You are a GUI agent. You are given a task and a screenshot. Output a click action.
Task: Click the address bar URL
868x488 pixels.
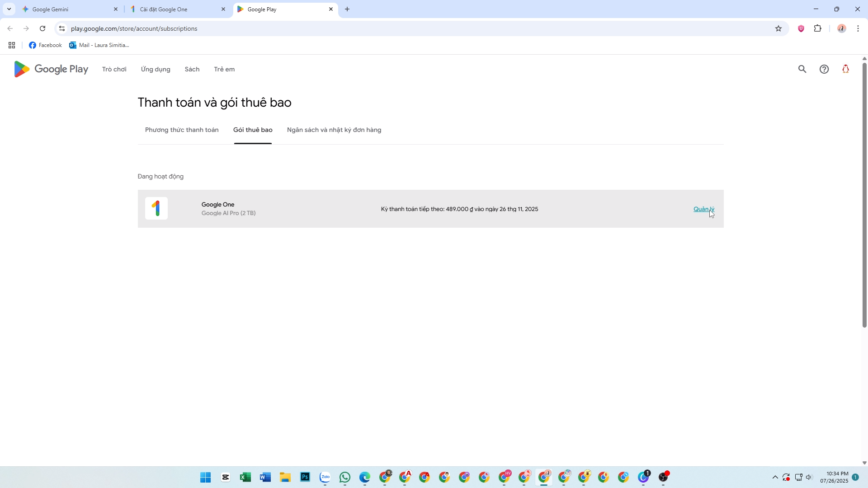[134, 28]
